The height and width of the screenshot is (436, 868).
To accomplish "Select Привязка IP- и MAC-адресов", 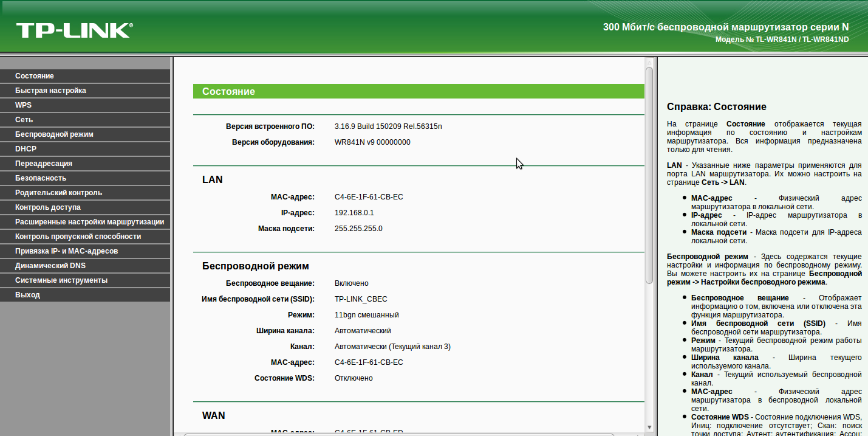I will pos(85,251).
